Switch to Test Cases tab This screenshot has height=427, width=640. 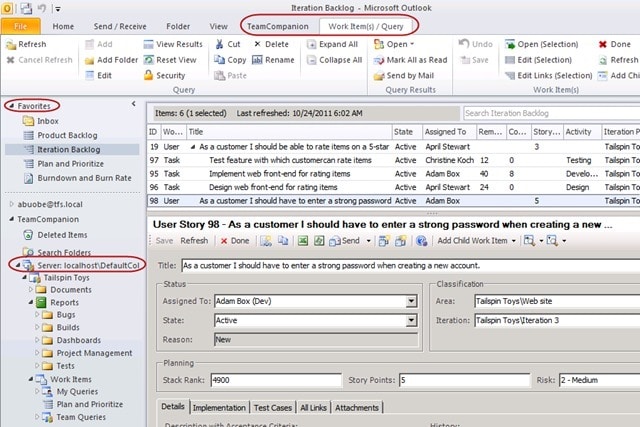coord(273,407)
